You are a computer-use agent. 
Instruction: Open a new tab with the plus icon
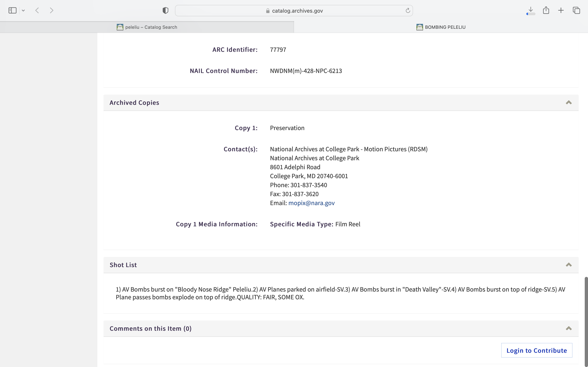[x=561, y=10]
